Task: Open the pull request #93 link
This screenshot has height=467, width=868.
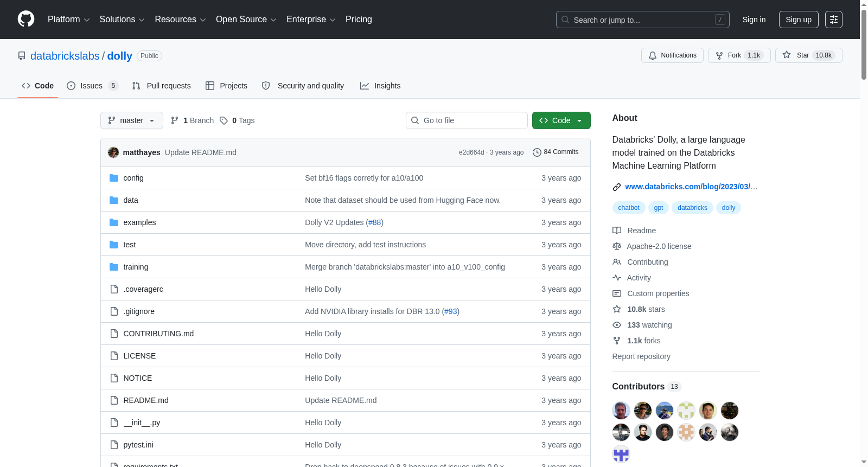Action: pos(451,311)
